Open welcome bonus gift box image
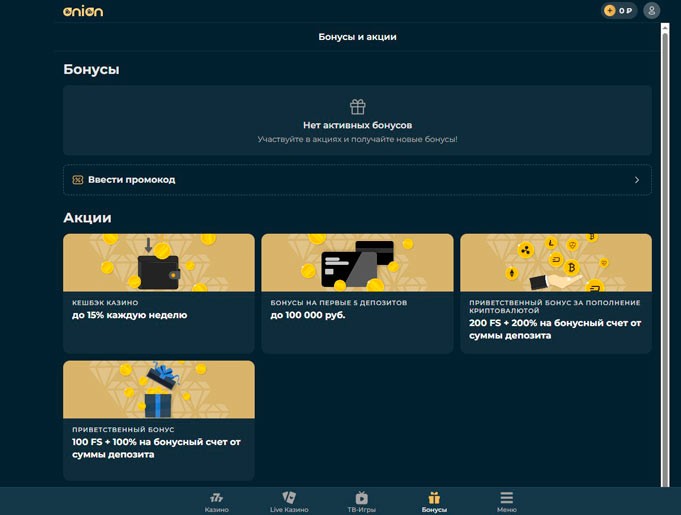Image resolution: width=681 pixels, height=515 pixels. click(158, 389)
